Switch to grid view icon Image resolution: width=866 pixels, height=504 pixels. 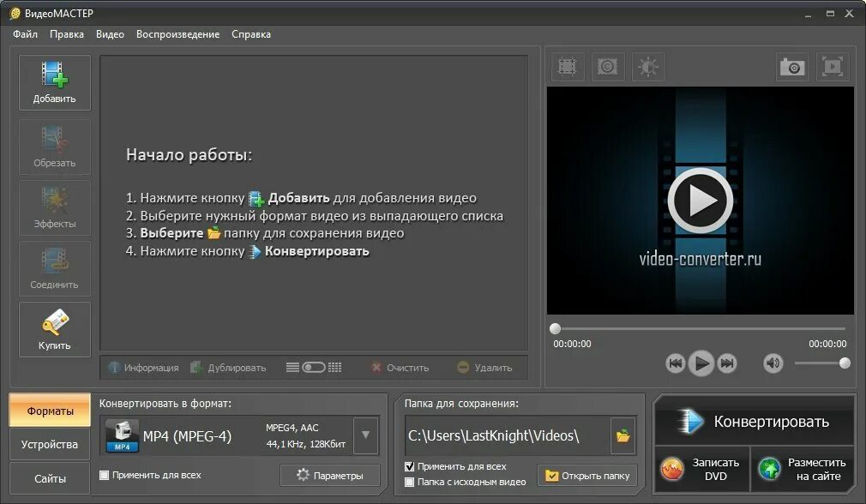point(334,368)
